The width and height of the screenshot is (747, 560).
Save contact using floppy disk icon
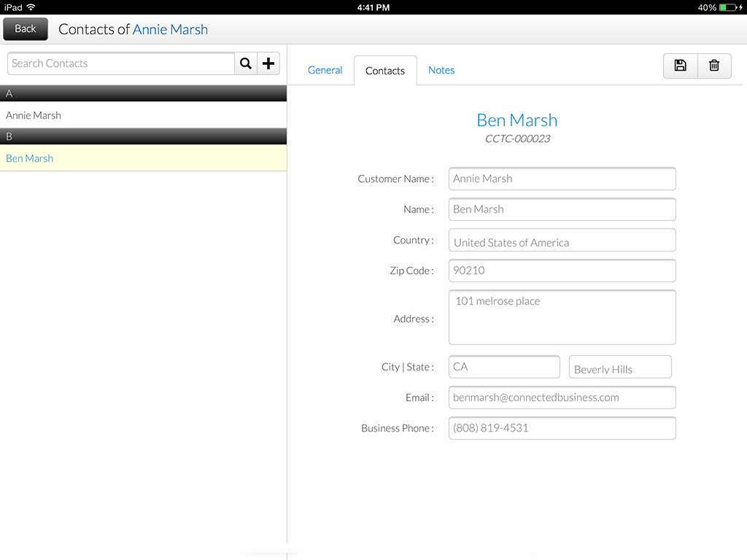[x=680, y=66]
